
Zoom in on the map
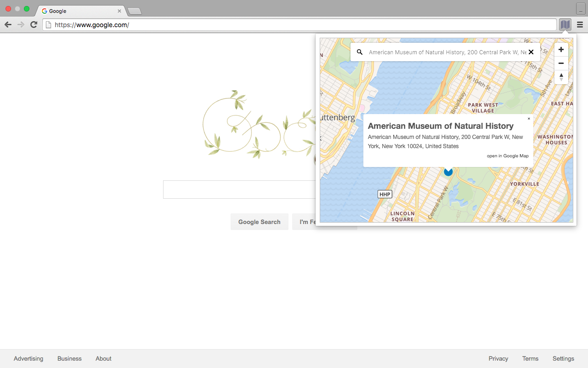point(561,49)
